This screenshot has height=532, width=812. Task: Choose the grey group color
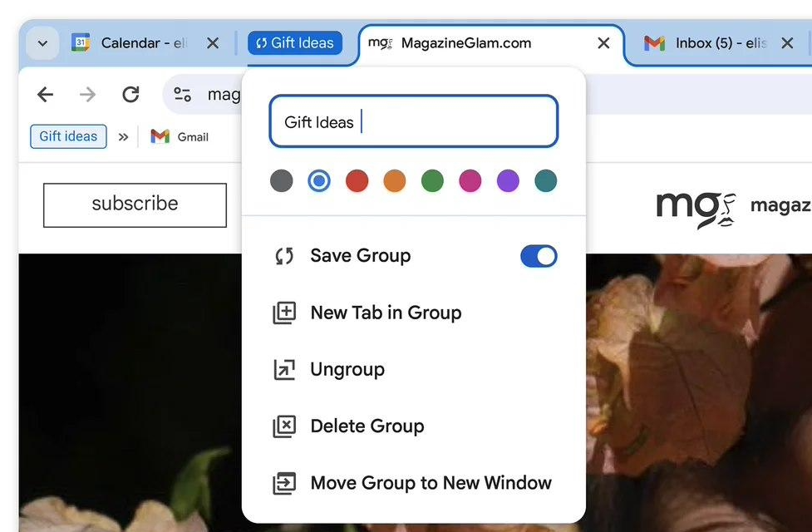click(x=281, y=180)
